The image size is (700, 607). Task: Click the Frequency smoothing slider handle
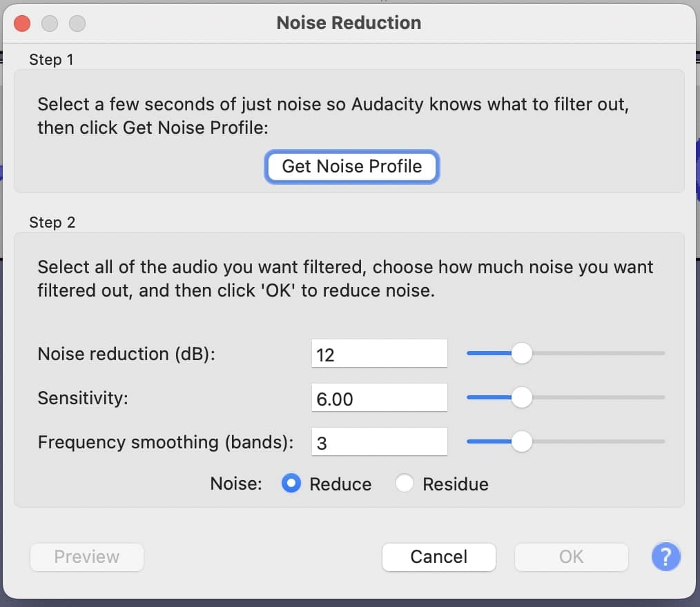point(522,441)
